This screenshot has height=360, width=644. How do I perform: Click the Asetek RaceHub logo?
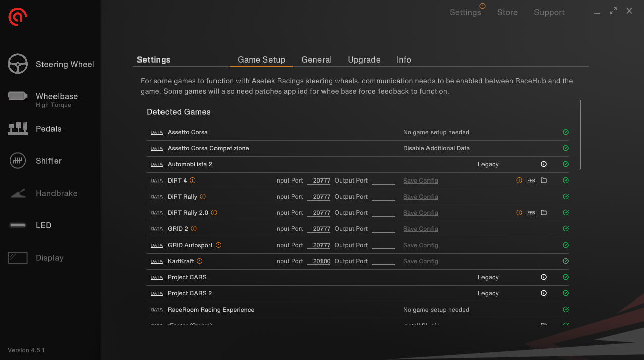click(18, 17)
